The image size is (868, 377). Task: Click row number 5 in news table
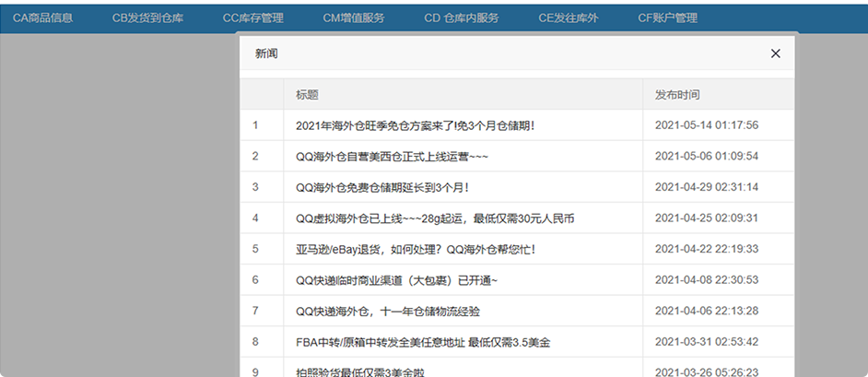[255, 249]
